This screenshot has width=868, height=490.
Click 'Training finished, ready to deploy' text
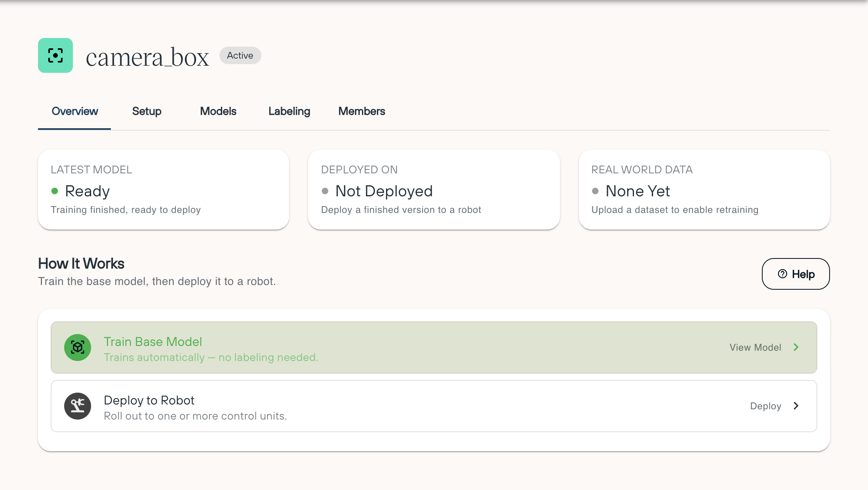126,210
